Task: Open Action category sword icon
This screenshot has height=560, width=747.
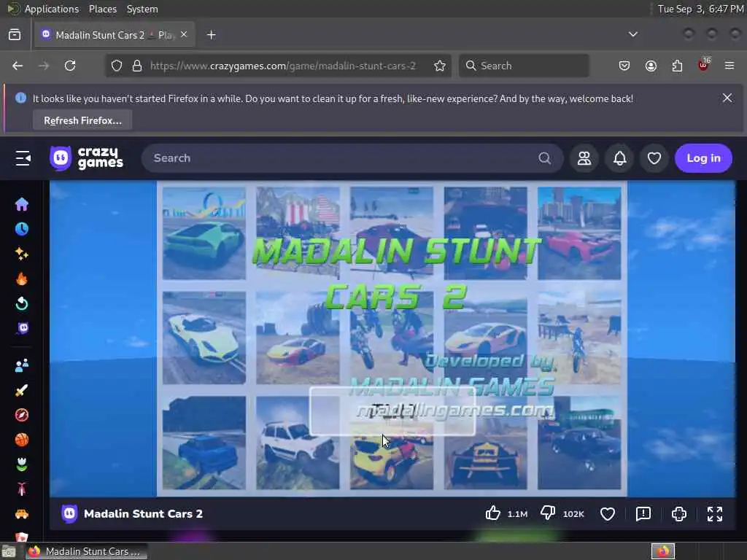Action: click(x=21, y=391)
